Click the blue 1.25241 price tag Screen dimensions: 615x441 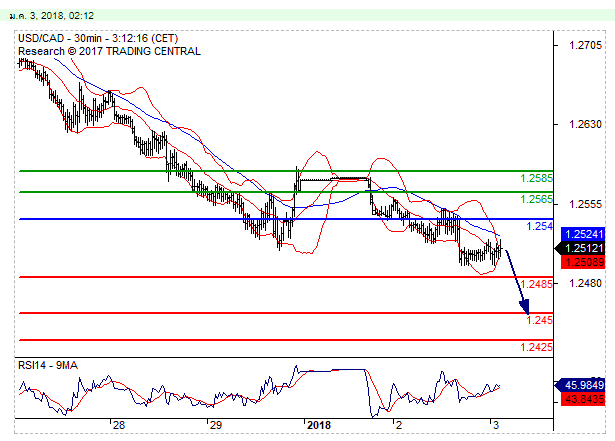583,234
